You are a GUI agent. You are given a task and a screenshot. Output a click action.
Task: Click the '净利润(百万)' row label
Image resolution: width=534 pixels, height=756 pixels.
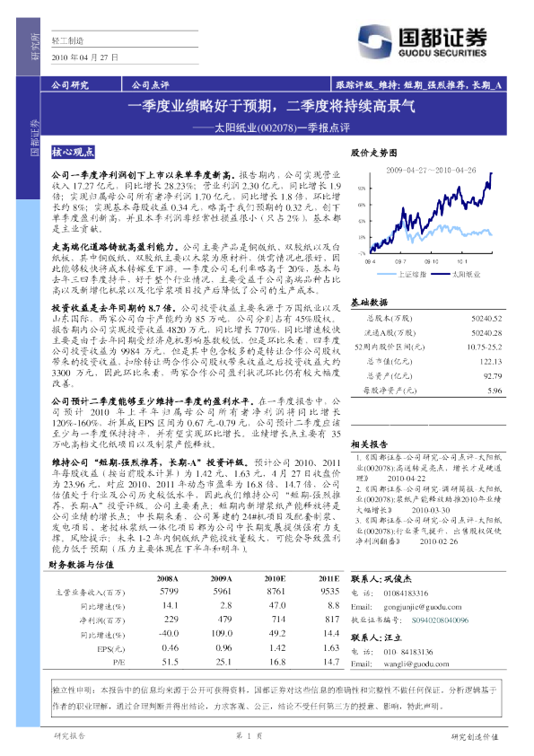102,620
